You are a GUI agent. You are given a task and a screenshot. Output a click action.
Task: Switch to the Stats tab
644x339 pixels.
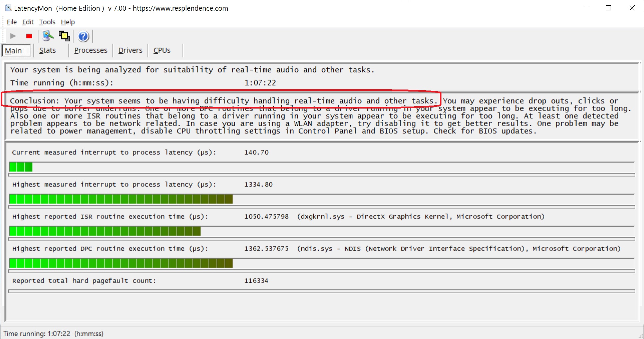47,50
